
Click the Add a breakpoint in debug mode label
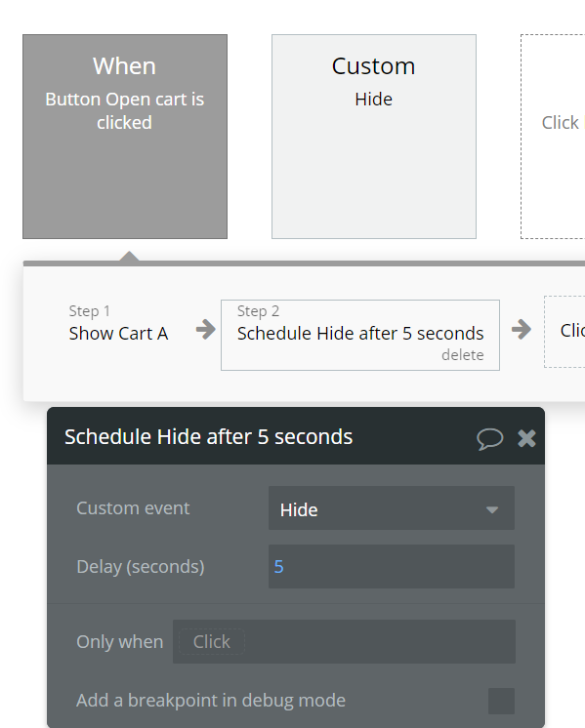tap(211, 701)
